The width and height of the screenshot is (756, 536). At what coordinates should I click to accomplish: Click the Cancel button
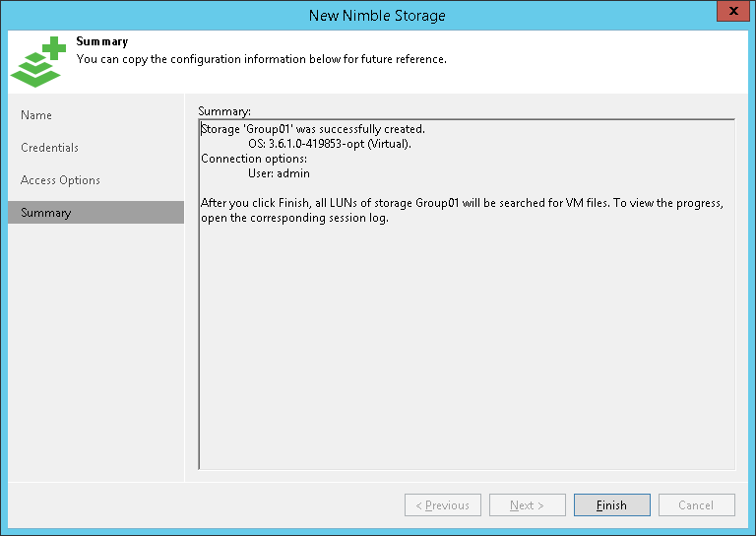[x=696, y=504]
